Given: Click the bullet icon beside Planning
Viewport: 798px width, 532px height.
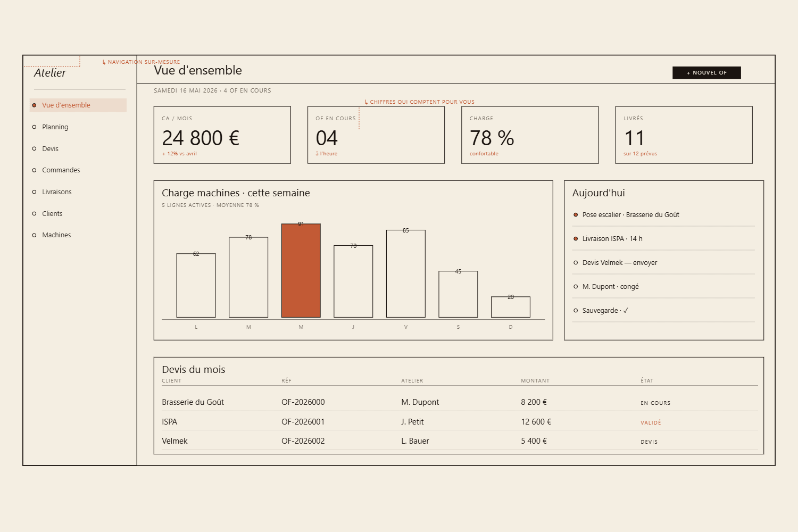Looking at the screenshot, I should click(x=35, y=127).
